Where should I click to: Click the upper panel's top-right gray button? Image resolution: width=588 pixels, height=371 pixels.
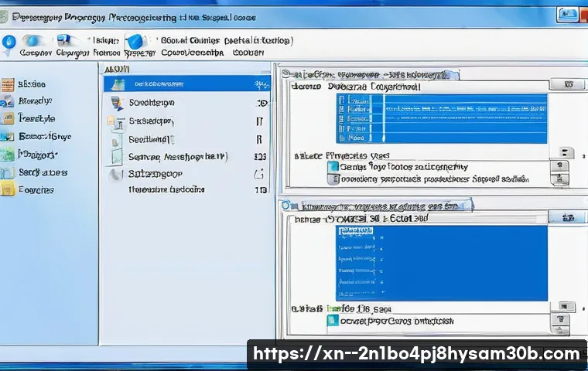568,84
